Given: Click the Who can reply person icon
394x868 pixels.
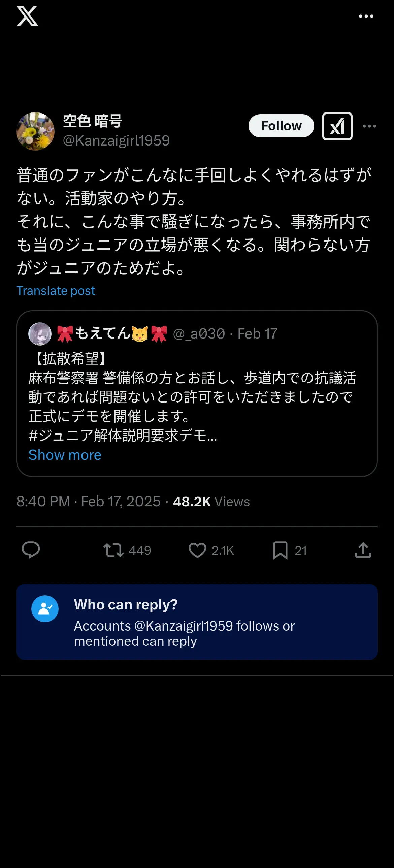Looking at the screenshot, I should (45, 609).
